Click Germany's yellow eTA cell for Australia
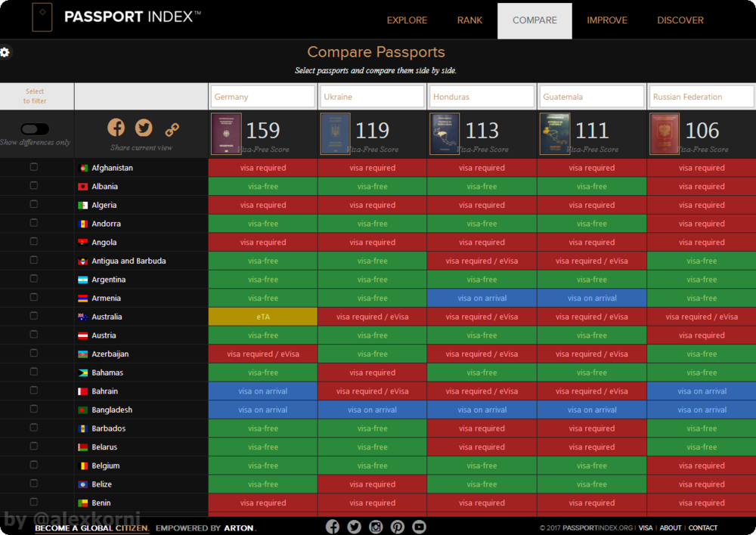 point(262,317)
